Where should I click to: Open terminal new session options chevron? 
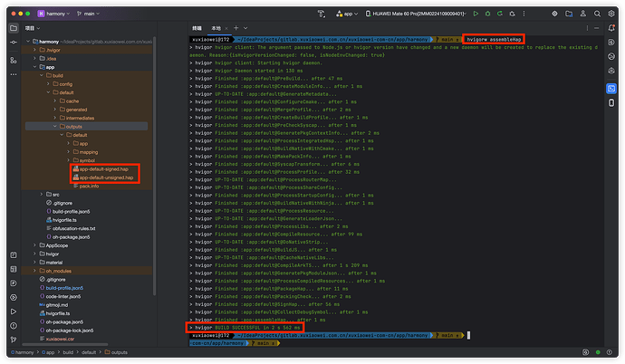point(245,28)
